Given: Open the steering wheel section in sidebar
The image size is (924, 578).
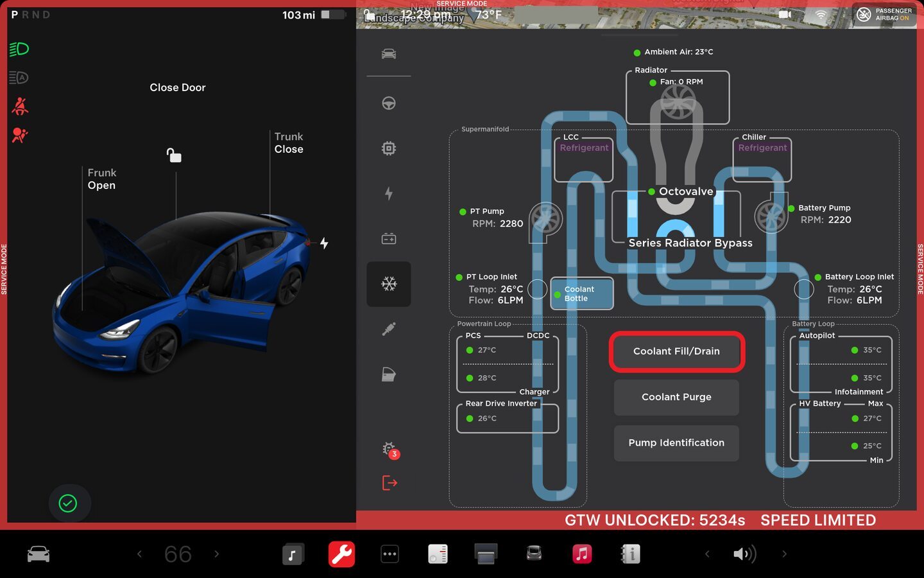Looking at the screenshot, I should coord(388,103).
